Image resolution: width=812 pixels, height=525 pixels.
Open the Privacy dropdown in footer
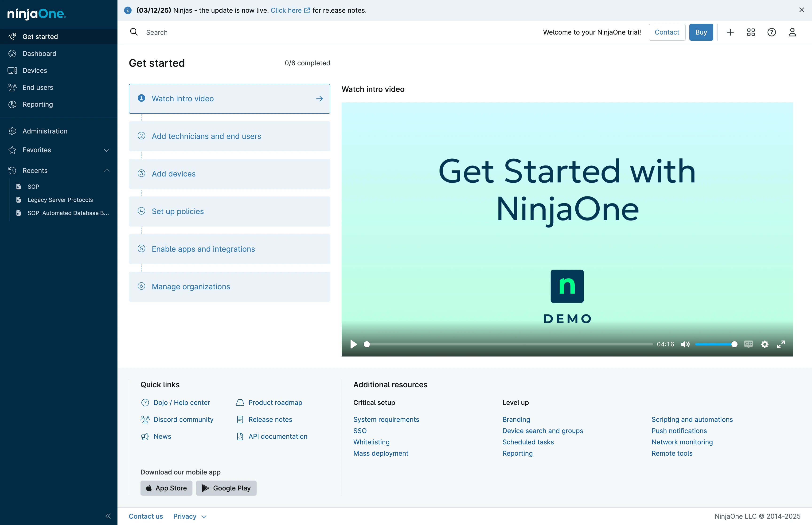coord(190,516)
